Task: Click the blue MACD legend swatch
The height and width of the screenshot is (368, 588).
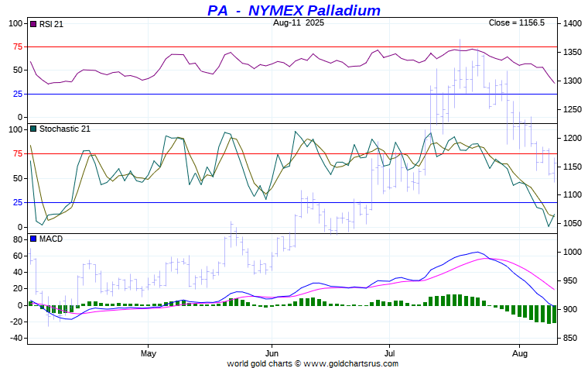Action: (x=33, y=239)
